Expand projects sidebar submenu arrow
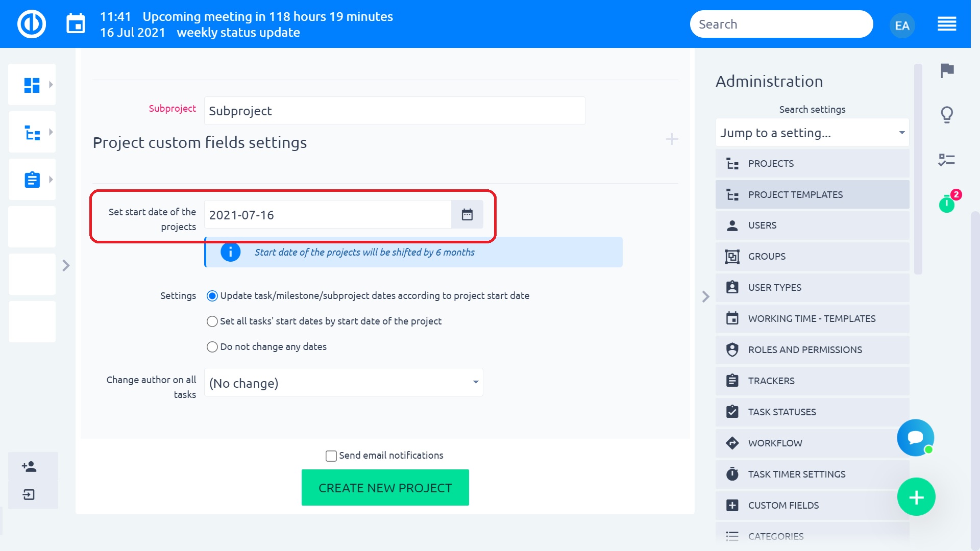The width and height of the screenshot is (980, 551). pyautogui.click(x=51, y=132)
